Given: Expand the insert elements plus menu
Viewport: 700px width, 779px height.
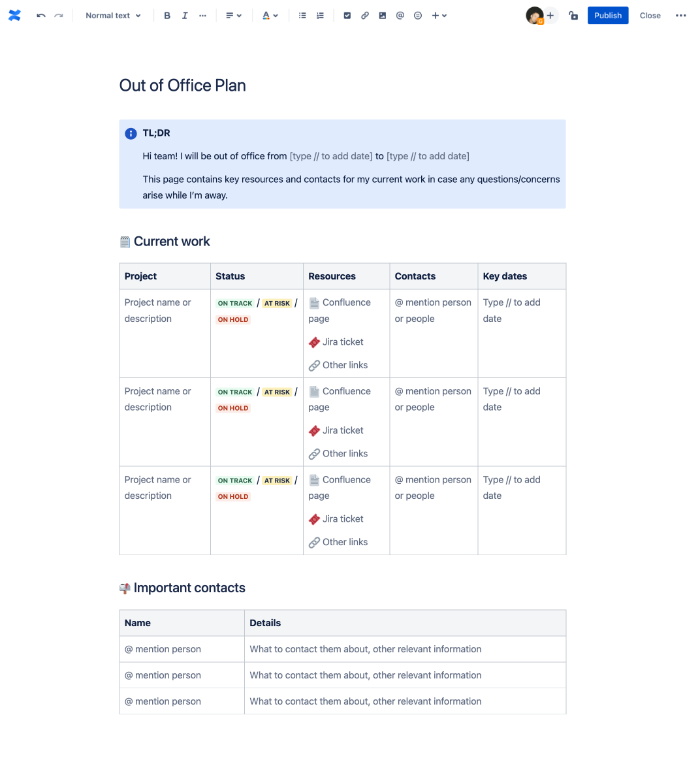Looking at the screenshot, I should click(439, 15).
